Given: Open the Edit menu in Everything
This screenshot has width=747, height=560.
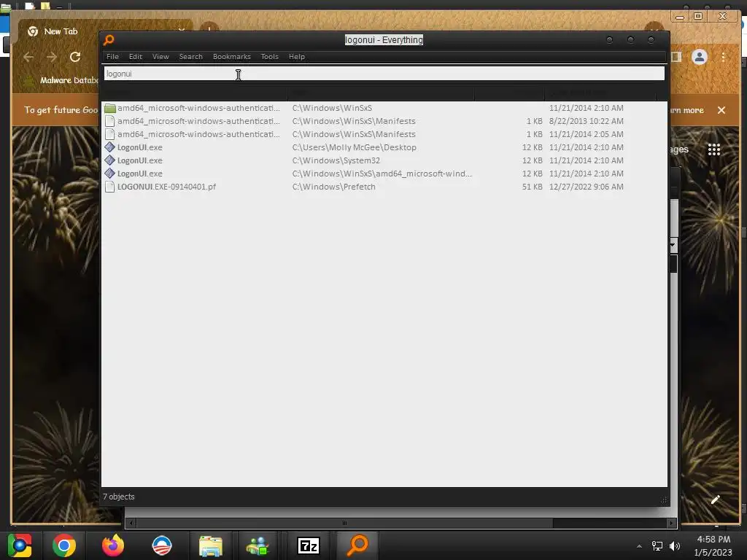Looking at the screenshot, I should click(x=135, y=57).
